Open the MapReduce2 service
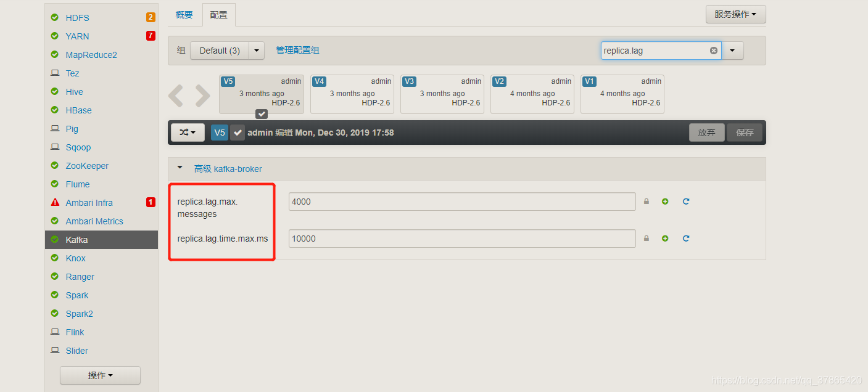 tap(91, 55)
